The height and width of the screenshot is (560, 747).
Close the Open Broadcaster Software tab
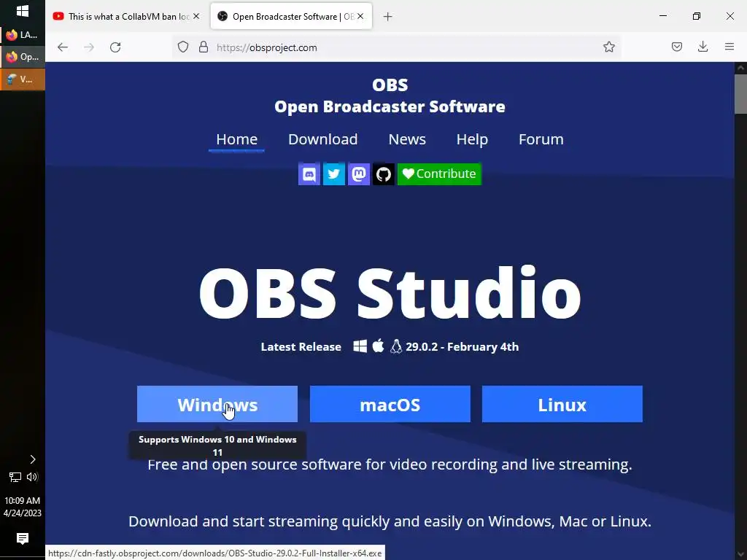pos(360,16)
